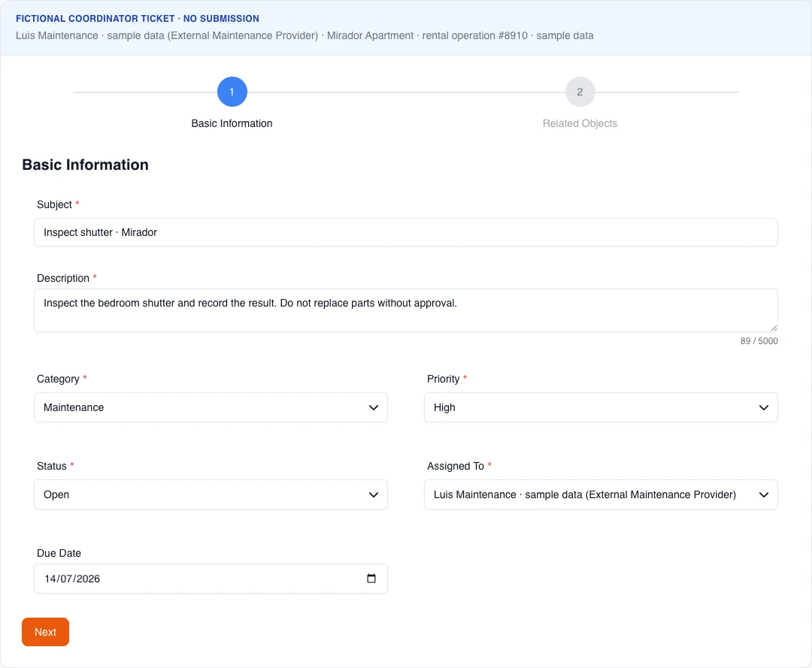
Task: Click the Due Date field label
Action: [59, 553]
